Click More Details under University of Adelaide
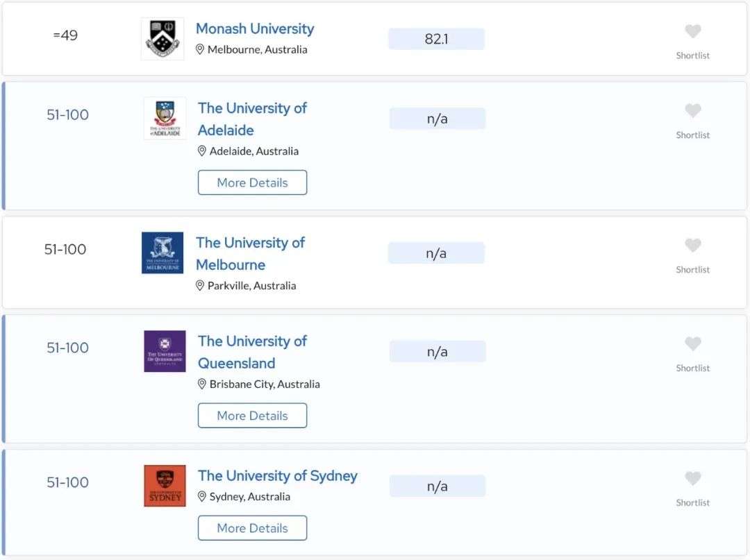The image size is (750, 560). pyautogui.click(x=253, y=183)
